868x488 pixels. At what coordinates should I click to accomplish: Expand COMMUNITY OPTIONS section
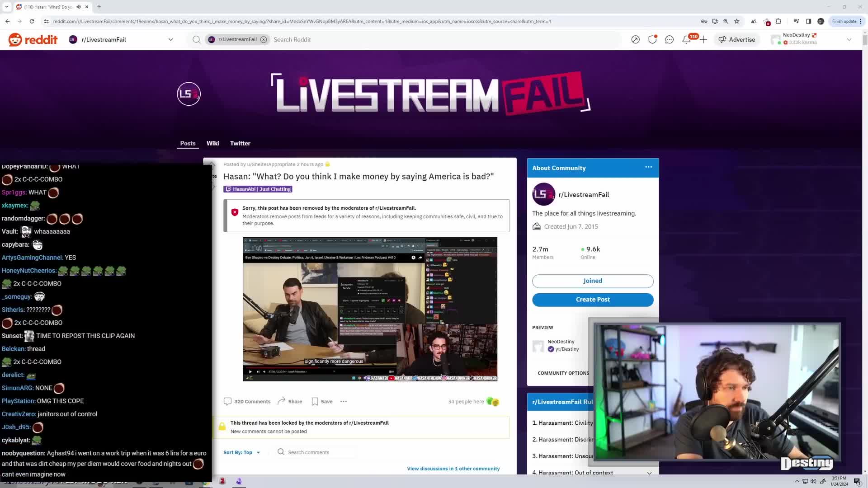[x=563, y=373]
